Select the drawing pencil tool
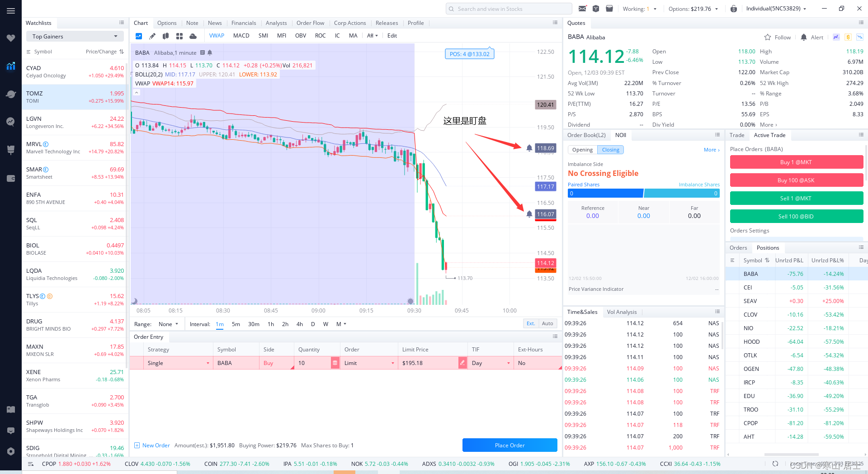This screenshot has width=868, height=474. coord(152,36)
